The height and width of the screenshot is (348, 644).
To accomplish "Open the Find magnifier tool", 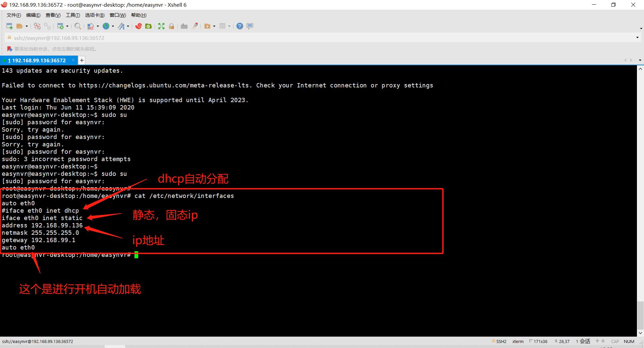I will pos(78,26).
